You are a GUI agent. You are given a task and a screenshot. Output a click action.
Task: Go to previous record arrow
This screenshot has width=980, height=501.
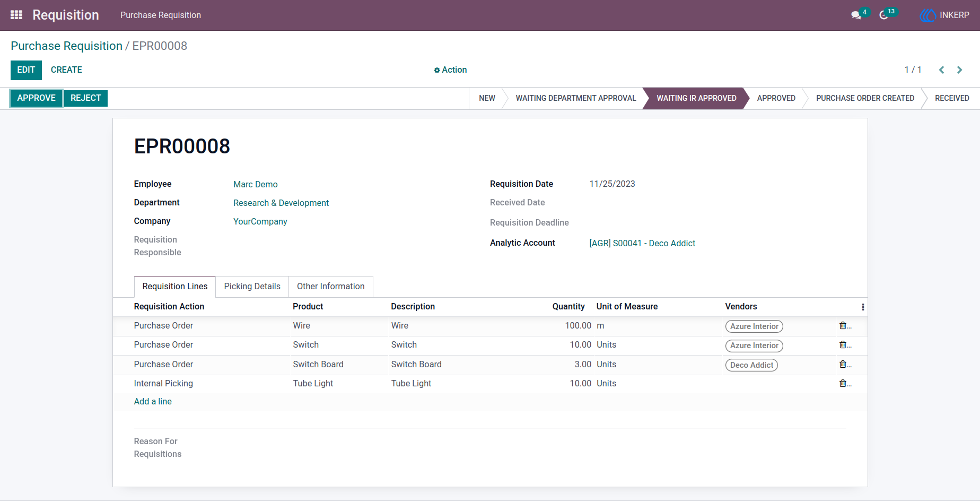coord(942,70)
